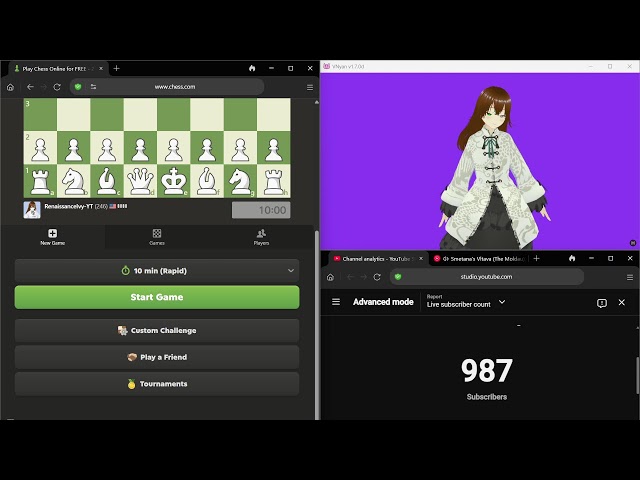Switch to the Games tab

tap(157, 237)
